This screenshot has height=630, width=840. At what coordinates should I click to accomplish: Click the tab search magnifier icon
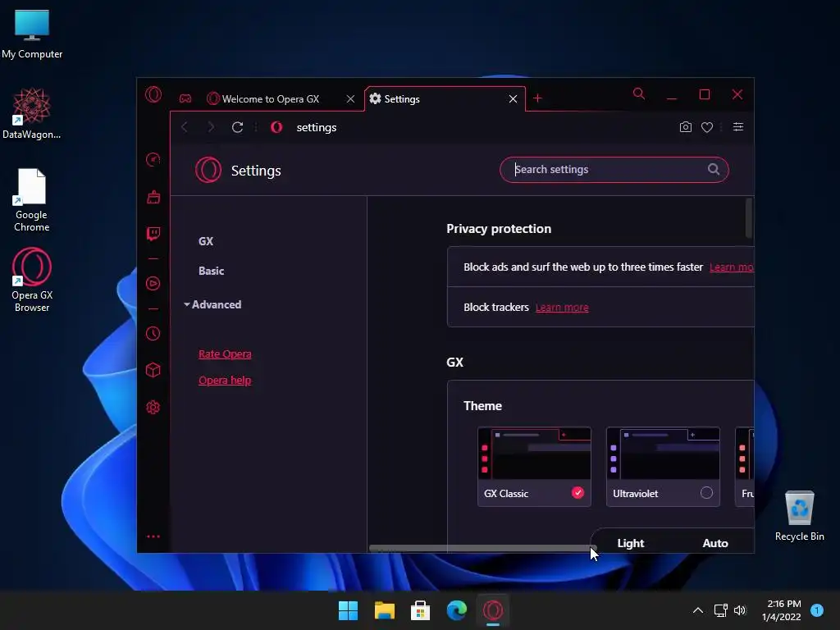coord(638,94)
